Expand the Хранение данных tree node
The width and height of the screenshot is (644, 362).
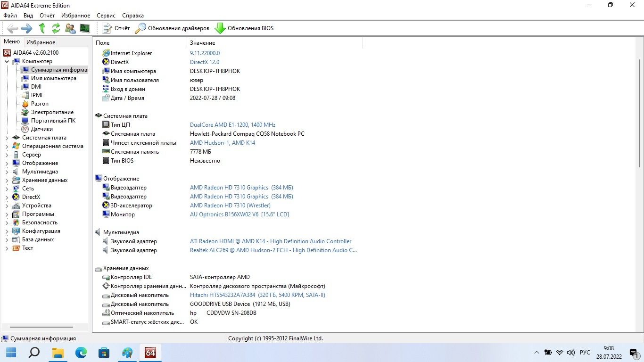[7, 180]
